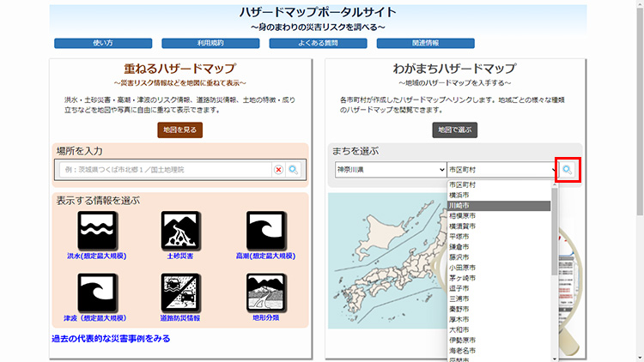This screenshot has width=644, height=362.
Task: Choose 川崎市 from the list
Action: click(499, 206)
